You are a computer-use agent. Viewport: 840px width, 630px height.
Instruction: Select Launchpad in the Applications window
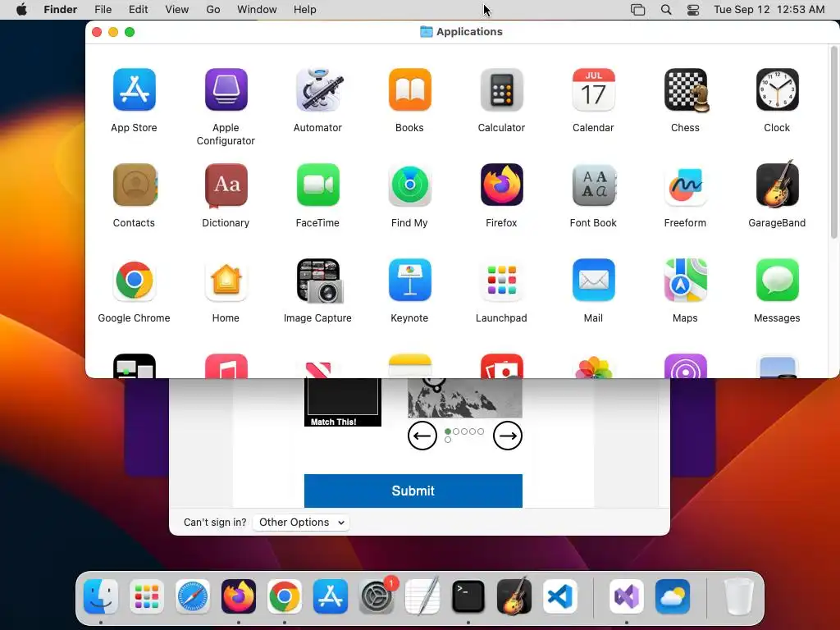tap(501, 281)
